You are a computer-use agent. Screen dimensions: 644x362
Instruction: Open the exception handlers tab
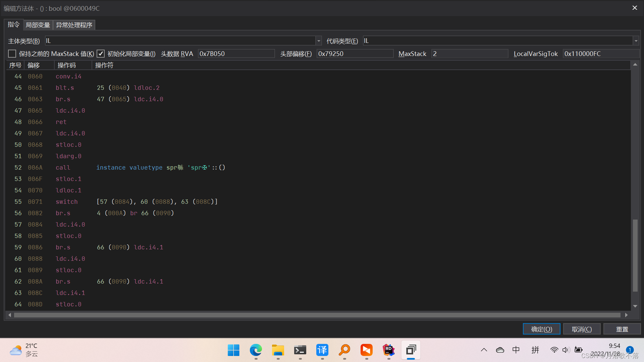click(74, 25)
